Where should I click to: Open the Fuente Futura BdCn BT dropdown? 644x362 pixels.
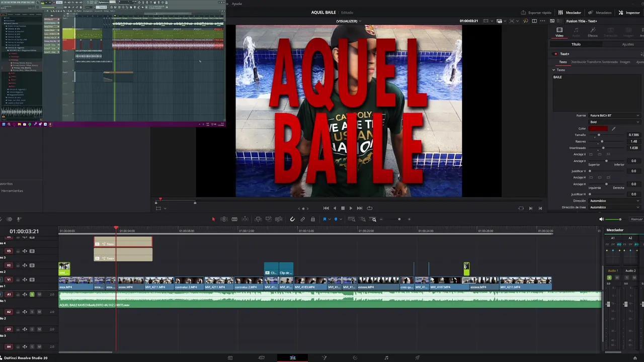(615, 116)
